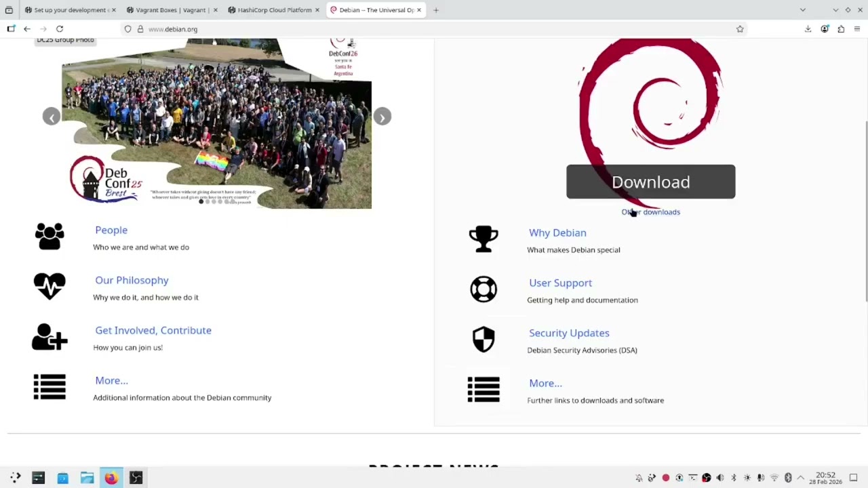Click the People group icon
The height and width of the screenshot is (488, 868).
coord(50,237)
